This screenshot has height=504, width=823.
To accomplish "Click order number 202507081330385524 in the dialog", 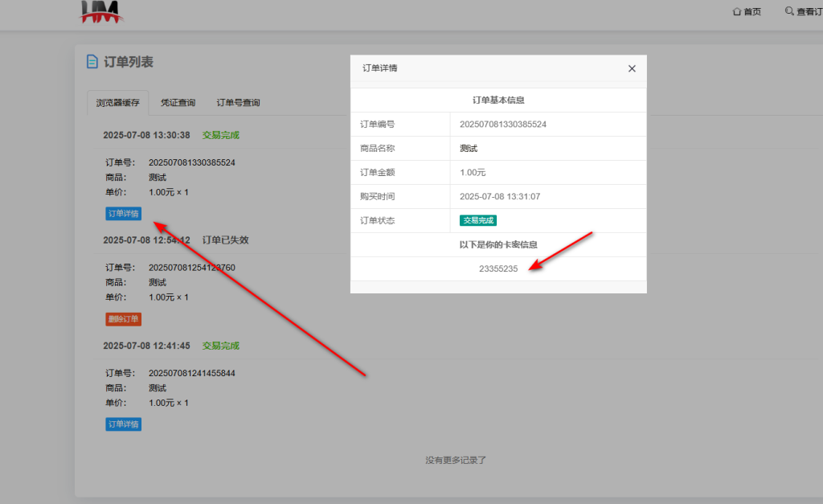I will coord(503,125).
